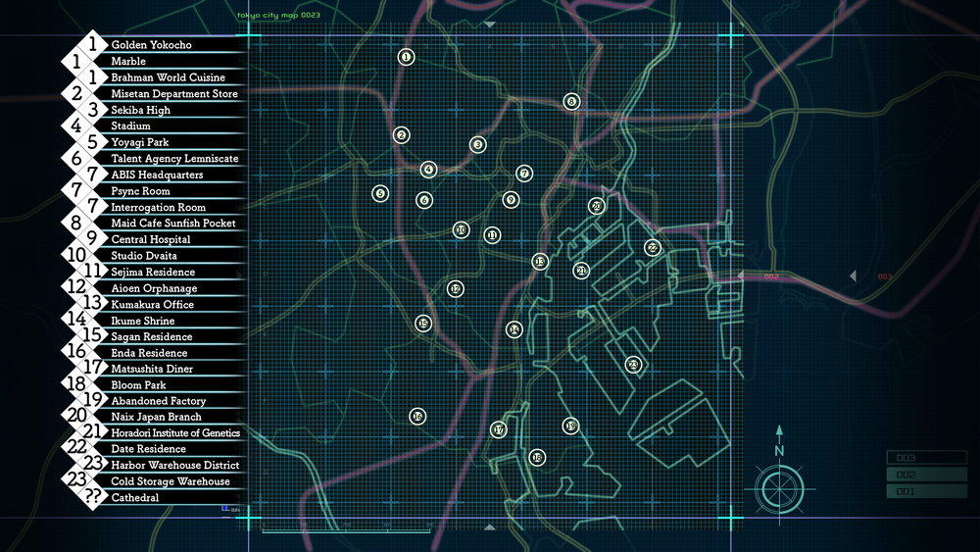Viewport: 980px width, 552px height.
Task: Select map marker 22 on the map
Action: point(653,248)
